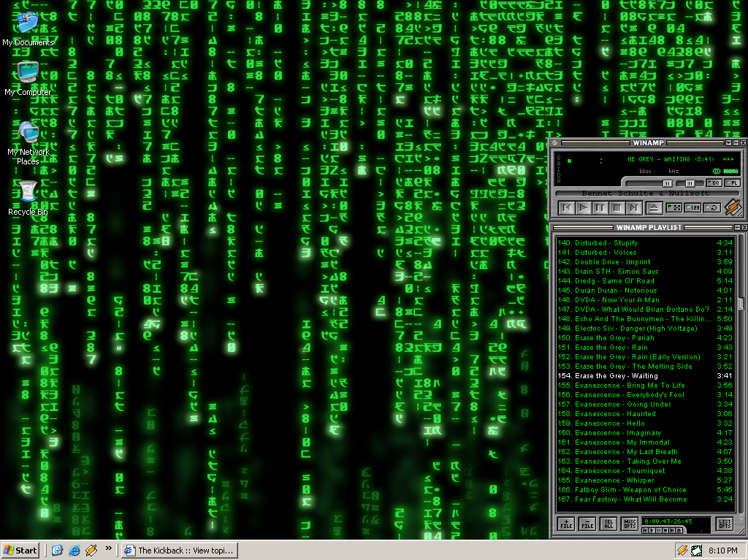
Task: Select track 149 Electric Six - Danger
Action: click(x=645, y=328)
